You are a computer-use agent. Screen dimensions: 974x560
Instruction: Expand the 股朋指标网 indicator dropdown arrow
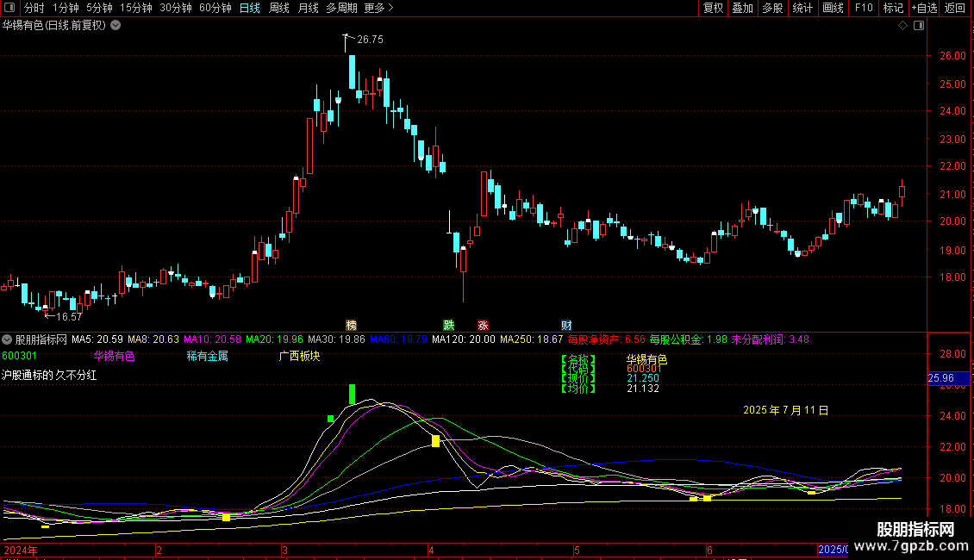[x=8, y=339]
